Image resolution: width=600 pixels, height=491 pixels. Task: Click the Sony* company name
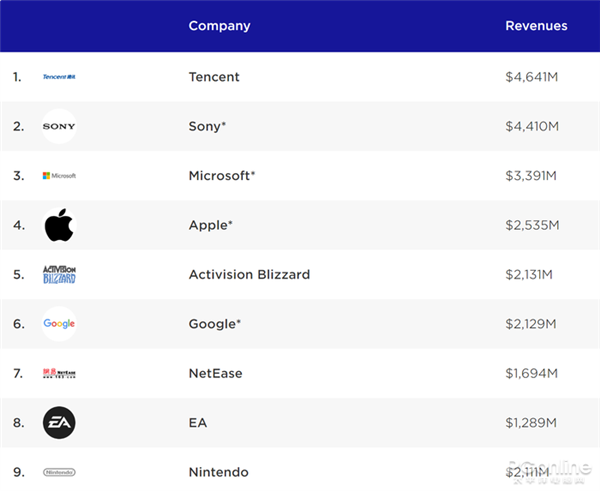tap(208, 126)
